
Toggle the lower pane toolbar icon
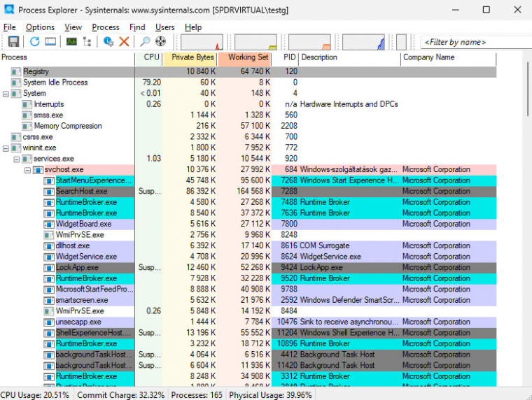[x=50, y=42]
